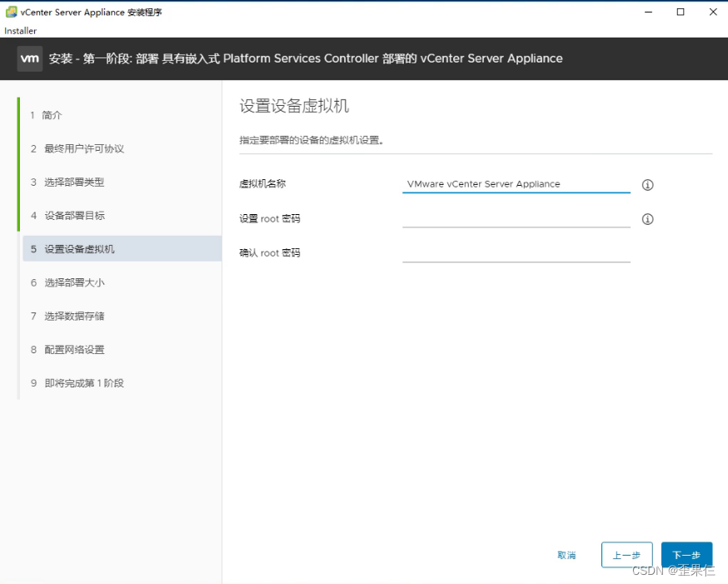Go to step 4 设备部署目标

[x=67, y=216]
